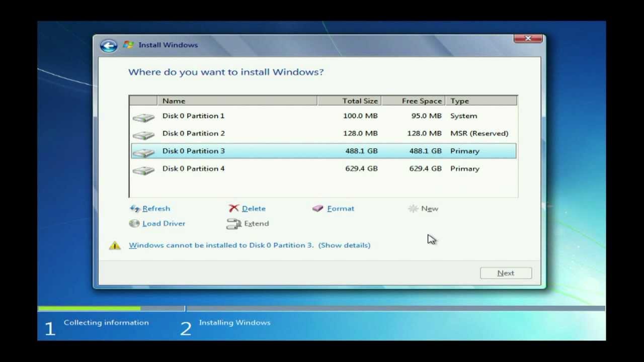Click the 100.0 MB total size cell
The width and height of the screenshot is (644, 362).
pos(360,116)
